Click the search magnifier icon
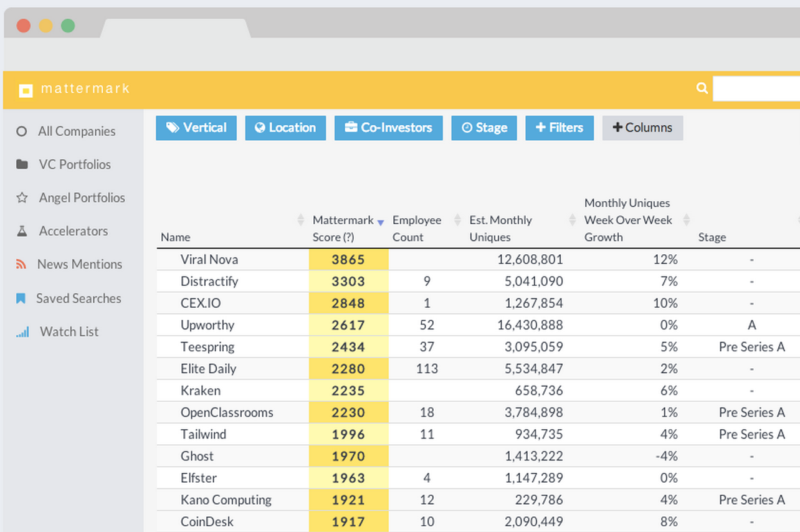800x532 pixels. [702, 88]
